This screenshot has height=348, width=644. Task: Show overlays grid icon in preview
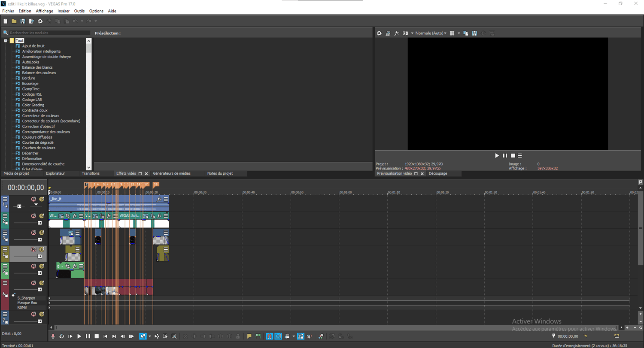[452, 33]
